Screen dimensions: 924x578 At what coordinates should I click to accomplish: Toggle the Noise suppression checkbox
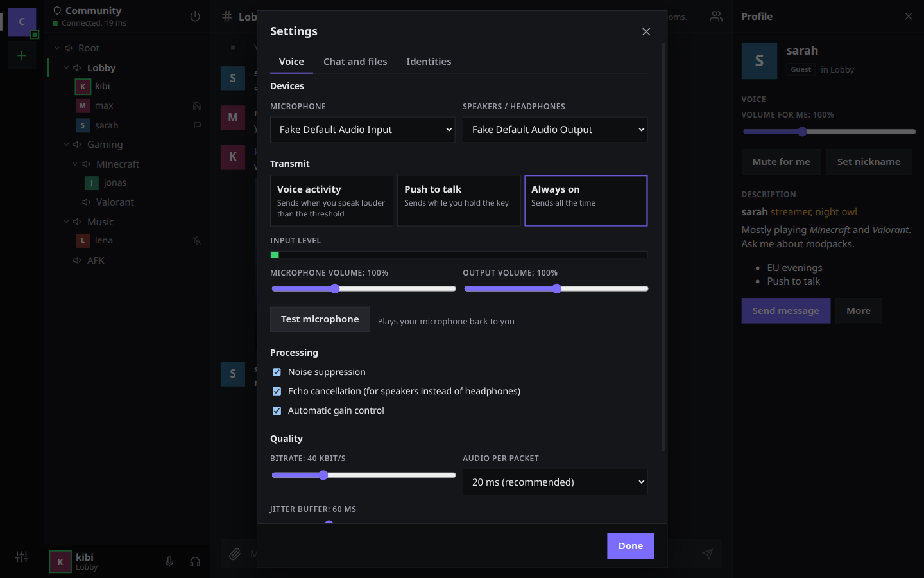point(277,372)
